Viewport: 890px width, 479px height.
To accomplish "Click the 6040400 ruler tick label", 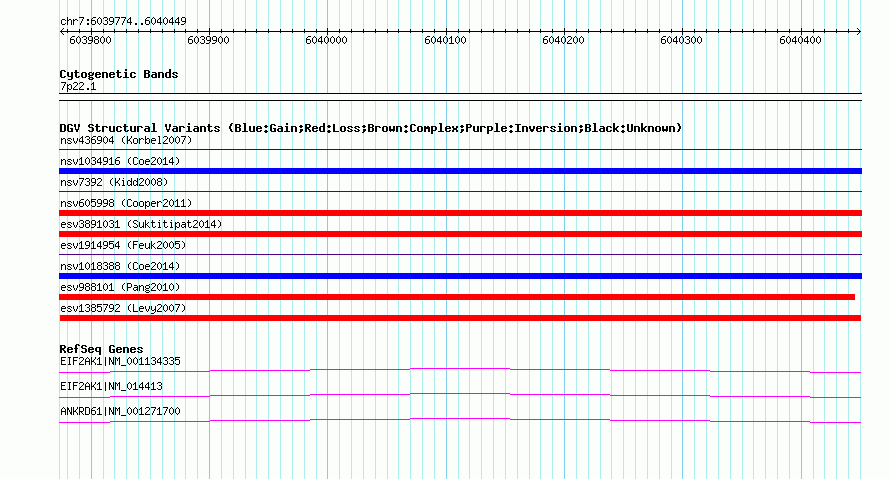I will click(x=800, y=40).
